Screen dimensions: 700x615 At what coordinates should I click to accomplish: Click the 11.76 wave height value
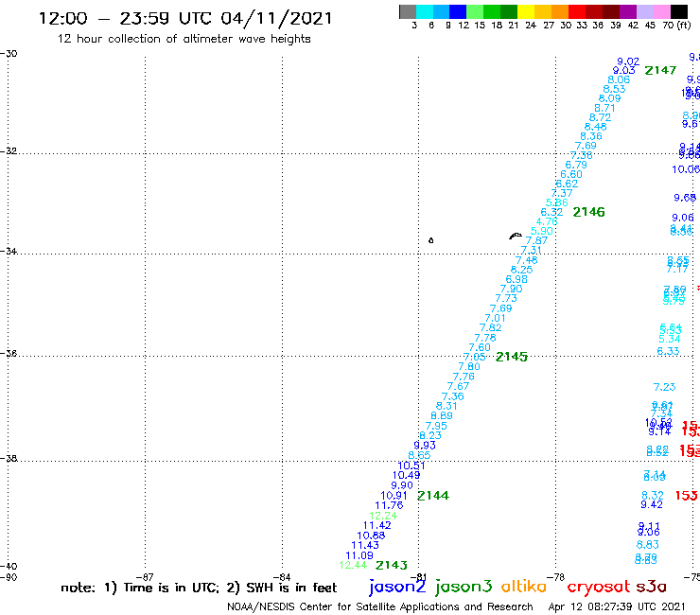coord(389,505)
